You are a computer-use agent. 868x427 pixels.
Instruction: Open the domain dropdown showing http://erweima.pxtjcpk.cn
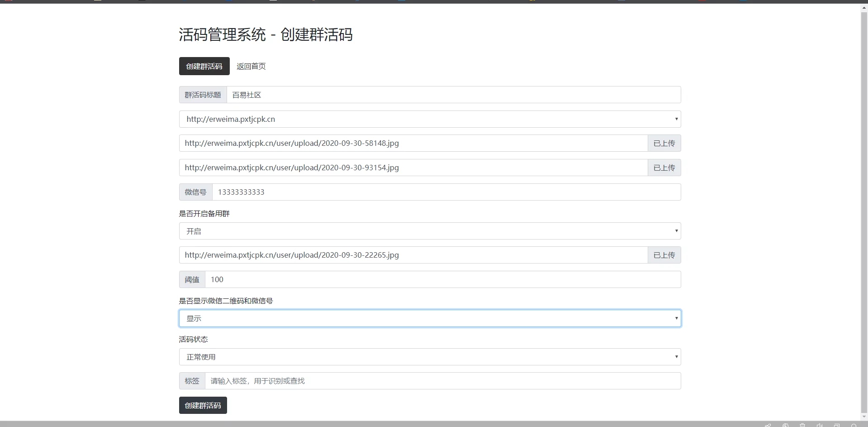430,119
